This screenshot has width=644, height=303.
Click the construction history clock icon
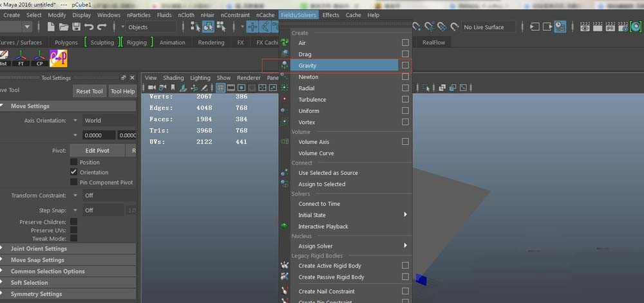[560, 27]
